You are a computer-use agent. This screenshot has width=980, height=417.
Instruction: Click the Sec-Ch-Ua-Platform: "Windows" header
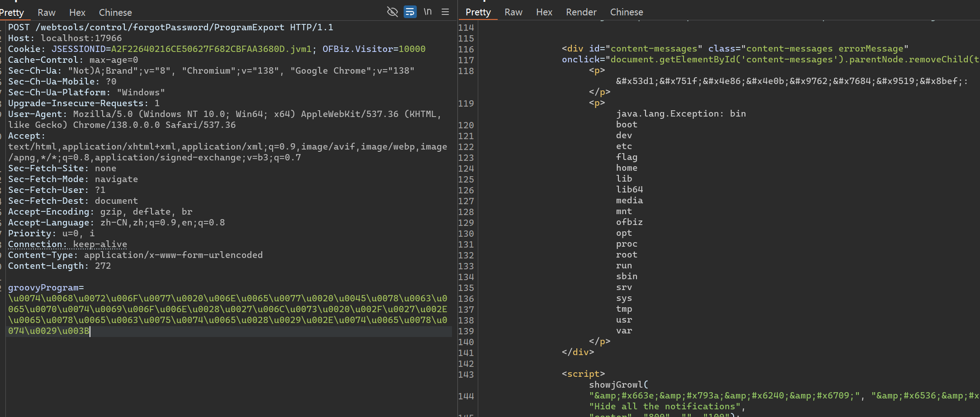pos(86,93)
